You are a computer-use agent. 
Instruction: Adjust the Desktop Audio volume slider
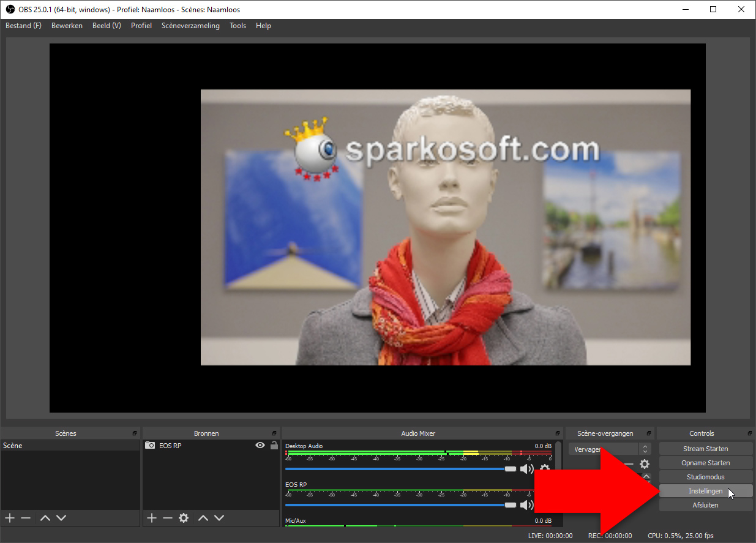(x=510, y=469)
